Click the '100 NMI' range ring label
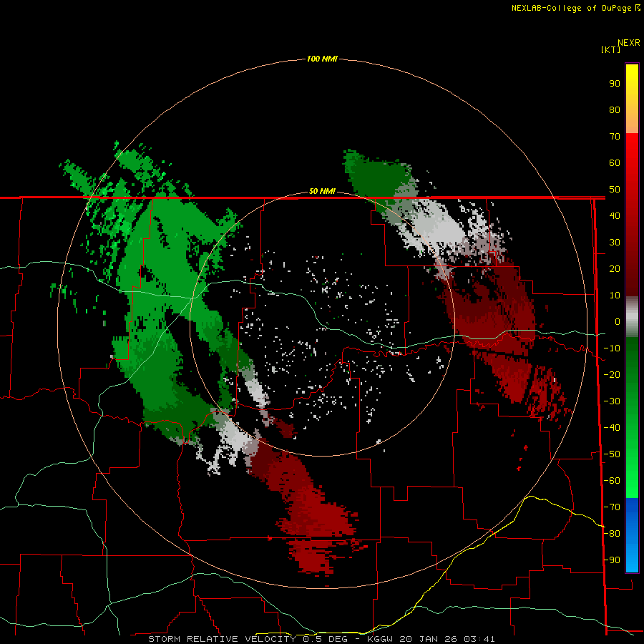Screen dimensions: 644x644 tap(322, 59)
